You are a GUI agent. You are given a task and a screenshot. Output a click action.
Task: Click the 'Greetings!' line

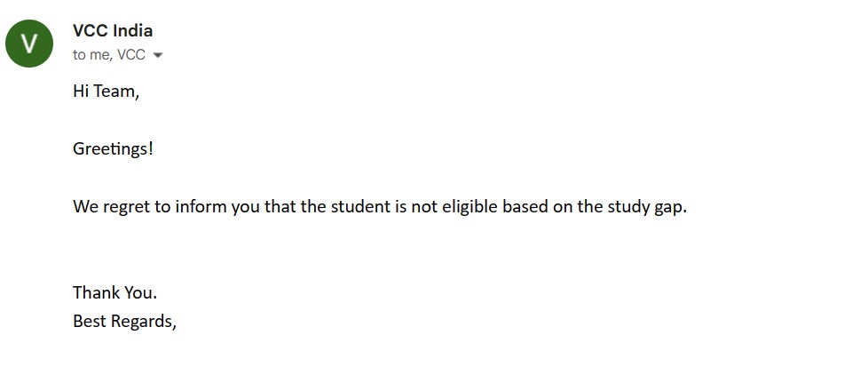113,148
